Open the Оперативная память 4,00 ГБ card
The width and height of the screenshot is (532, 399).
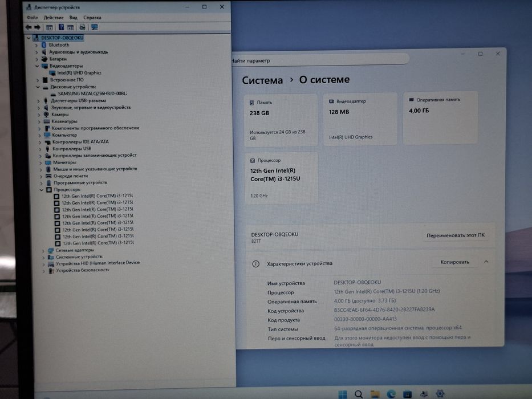(x=440, y=118)
